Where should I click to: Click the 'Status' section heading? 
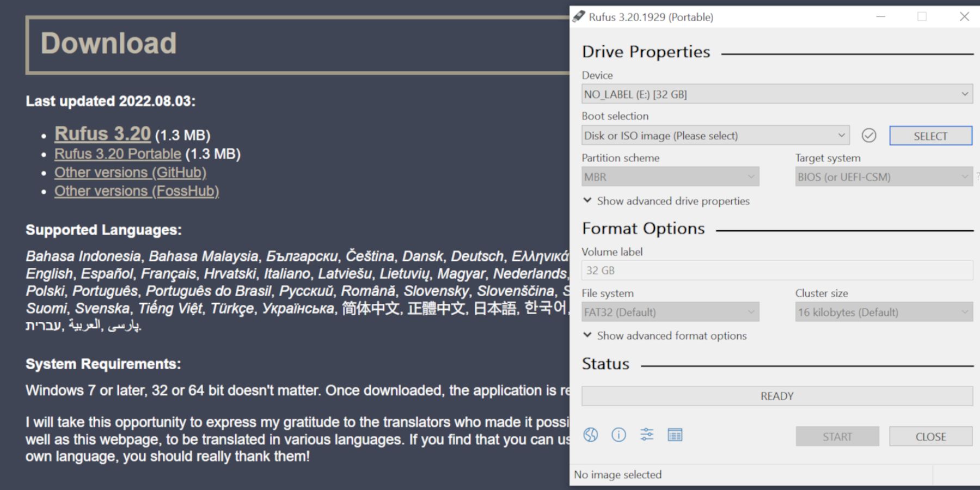pyautogui.click(x=605, y=364)
